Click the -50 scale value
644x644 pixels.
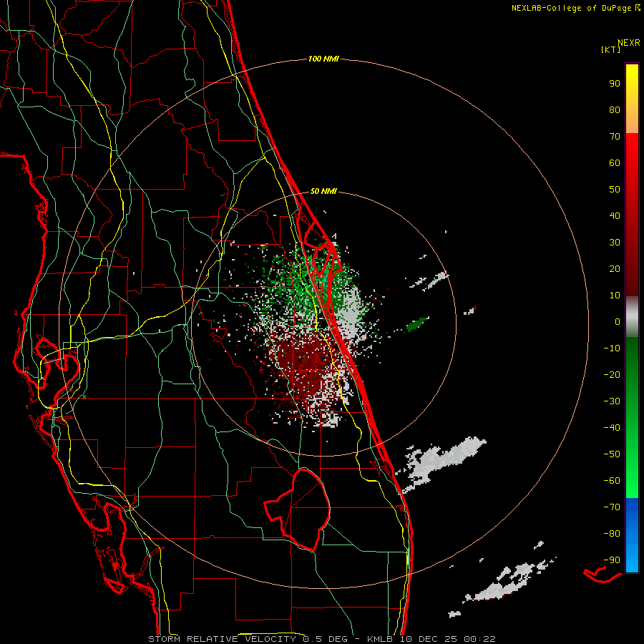point(612,454)
